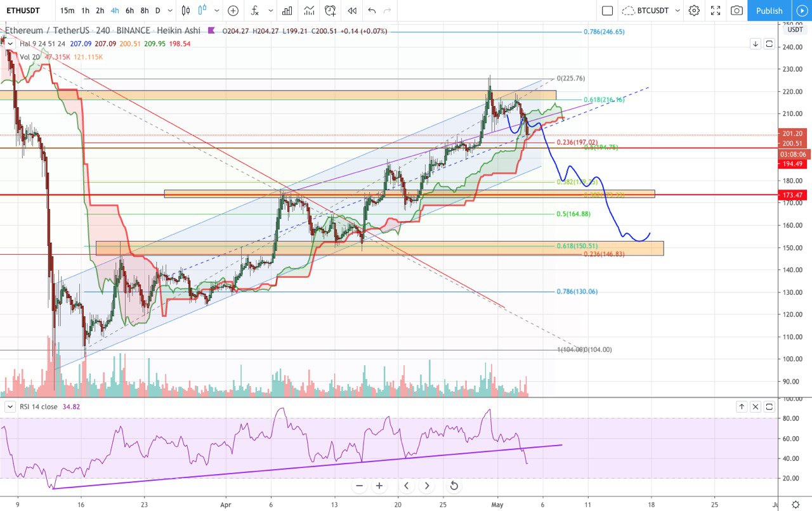Expand the chart type dropdown arrow

tap(216, 10)
